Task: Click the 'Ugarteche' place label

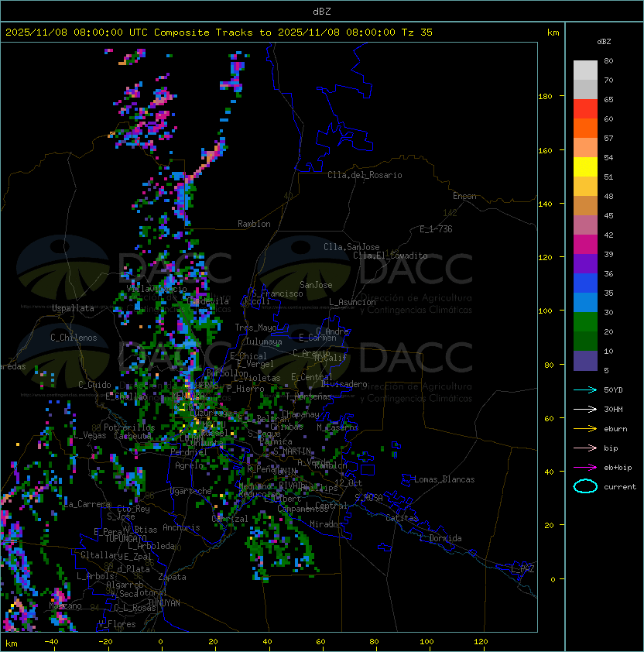Action: tap(190, 491)
